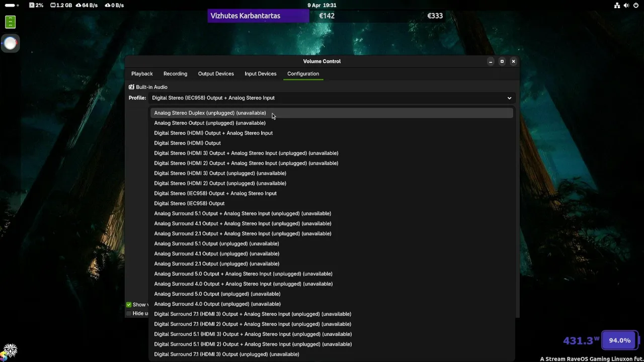Click the network status icon in top bar
This screenshot has width=644, height=362.
pos(617,5)
